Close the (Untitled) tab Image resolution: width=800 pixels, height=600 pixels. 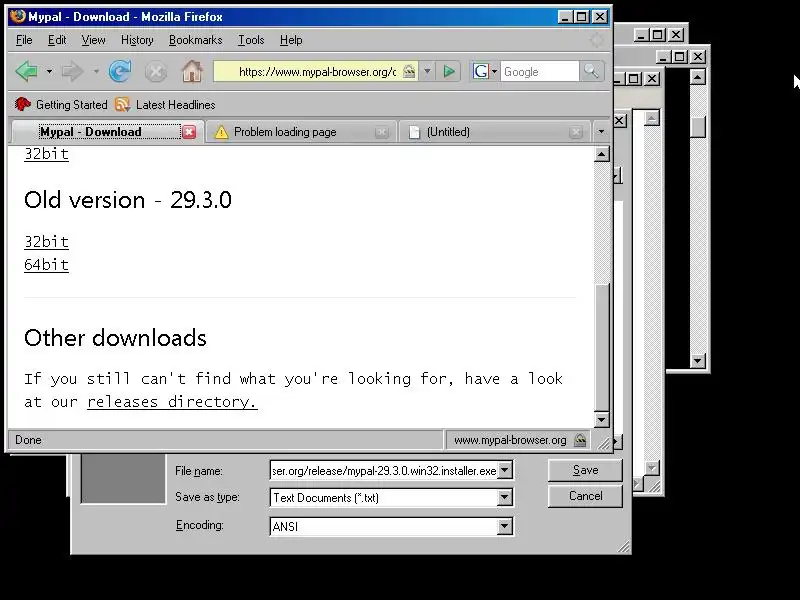(x=576, y=133)
